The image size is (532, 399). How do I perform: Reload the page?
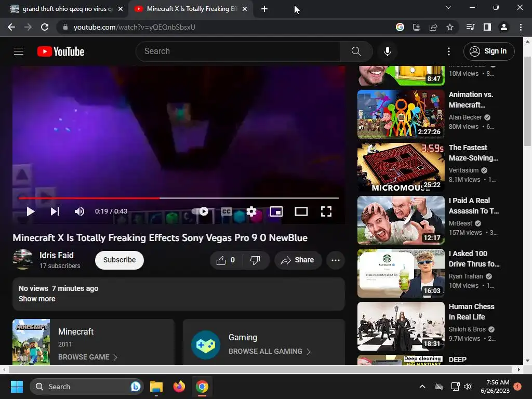[45, 27]
